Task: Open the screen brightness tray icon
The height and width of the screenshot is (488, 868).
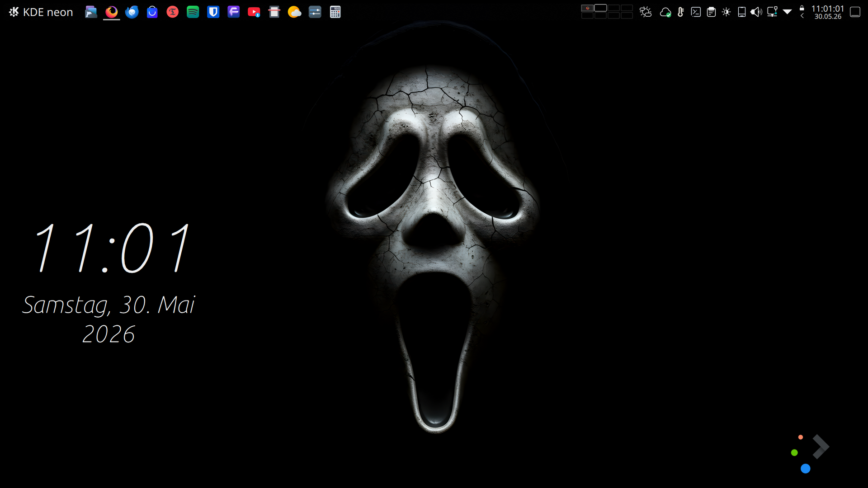Action: coord(726,12)
